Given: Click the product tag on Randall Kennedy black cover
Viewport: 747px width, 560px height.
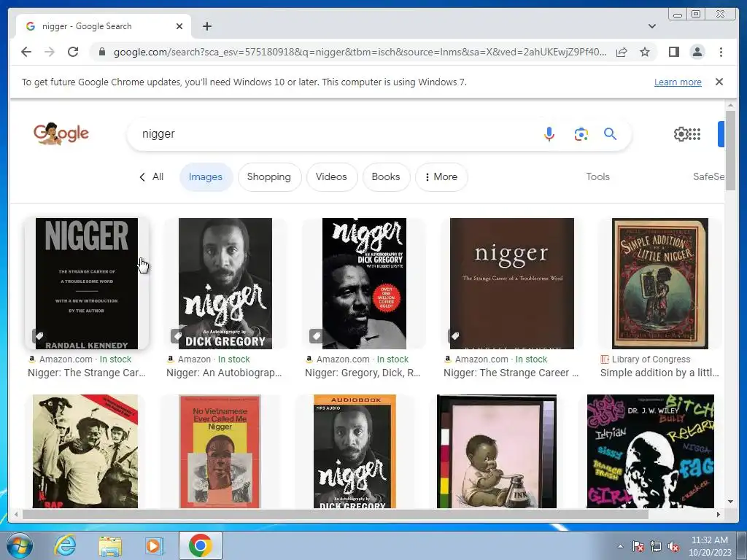Looking at the screenshot, I should (x=39, y=335).
